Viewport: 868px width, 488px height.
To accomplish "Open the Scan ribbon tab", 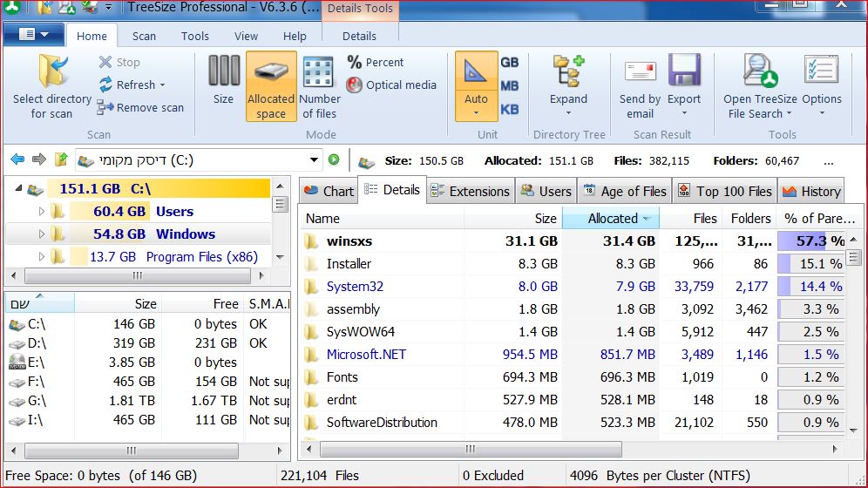I will (144, 36).
